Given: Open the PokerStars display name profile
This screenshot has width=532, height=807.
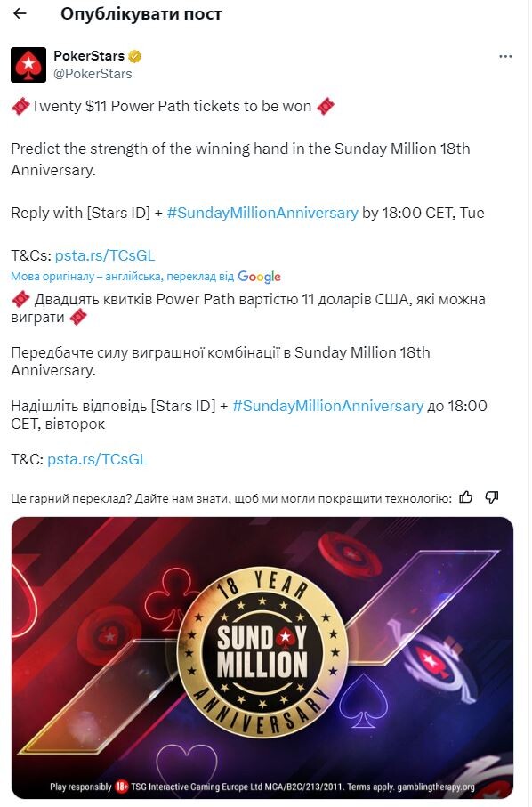Looking at the screenshot, I should point(89,55).
